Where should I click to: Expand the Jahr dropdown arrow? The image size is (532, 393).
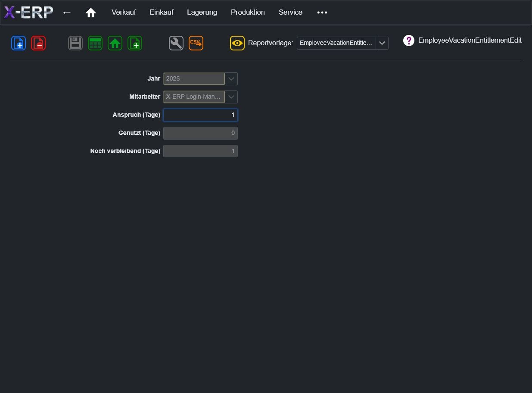(231, 79)
